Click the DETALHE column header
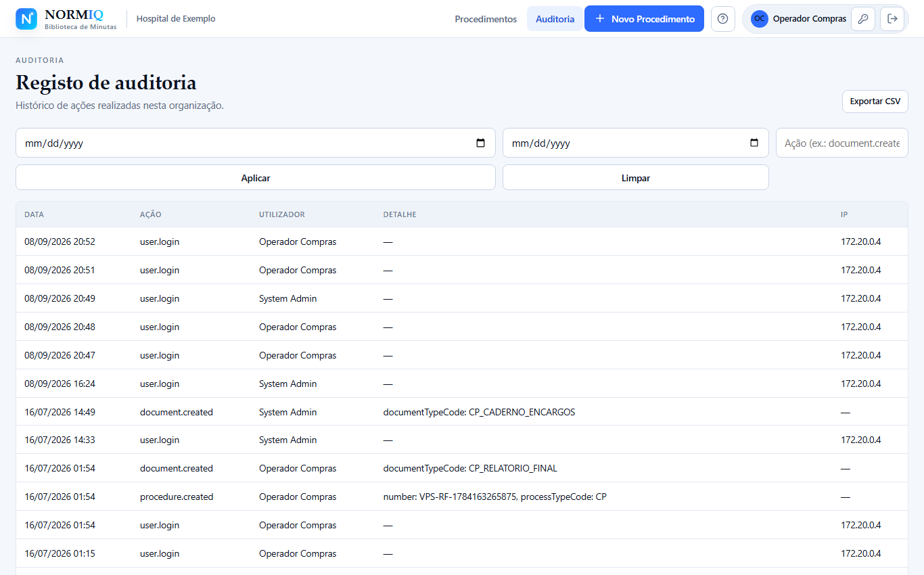 tap(400, 214)
